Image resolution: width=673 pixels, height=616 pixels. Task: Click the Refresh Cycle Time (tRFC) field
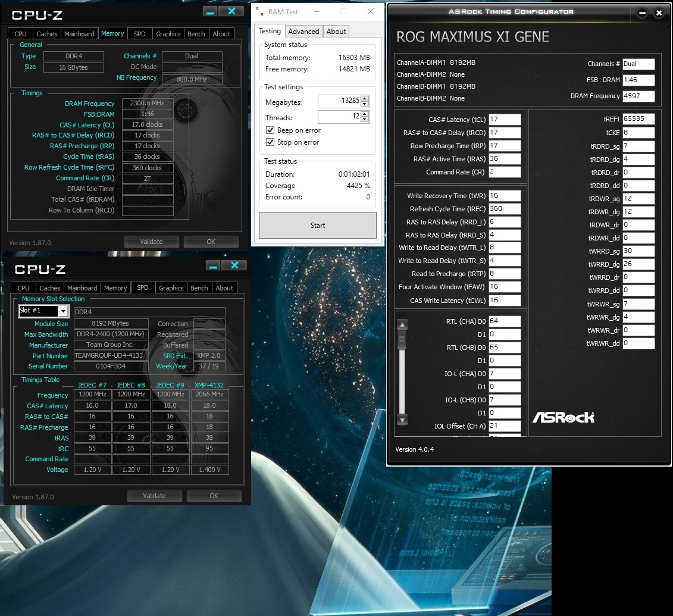(x=505, y=209)
